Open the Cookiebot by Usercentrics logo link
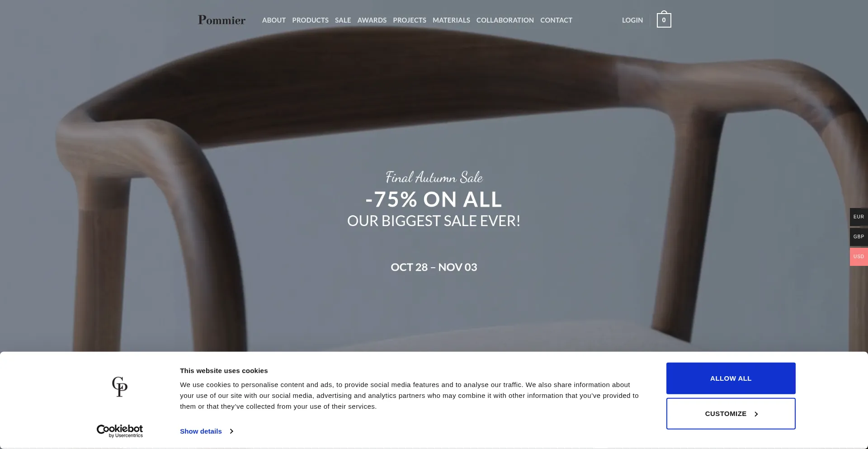The width and height of the screenshot is (868, 449). 120,431
